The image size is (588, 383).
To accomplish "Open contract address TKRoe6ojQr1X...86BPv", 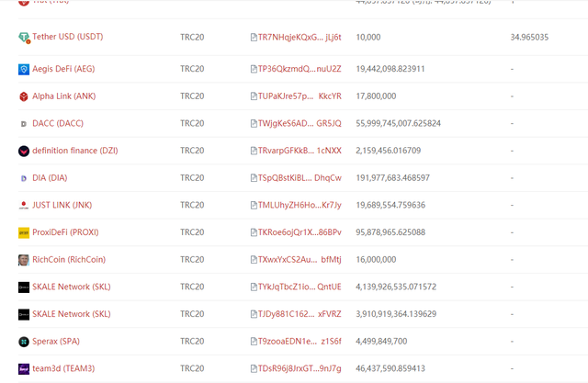I will pos(300,232).
